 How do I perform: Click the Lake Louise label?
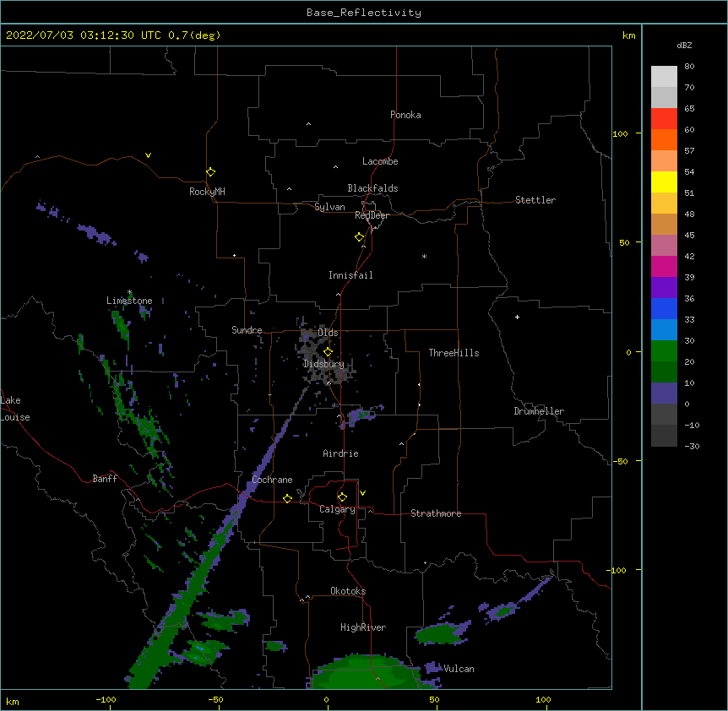(15, 409)
